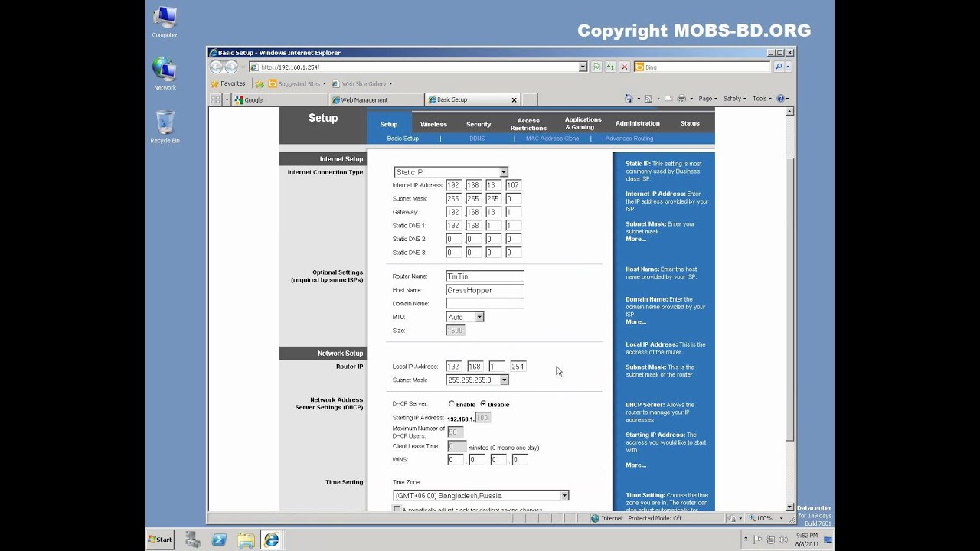Screen dimensions: 980x551
Task: Click the Read Mail icon in command bar
Action: pyautogui.click(x=668, y=99)
